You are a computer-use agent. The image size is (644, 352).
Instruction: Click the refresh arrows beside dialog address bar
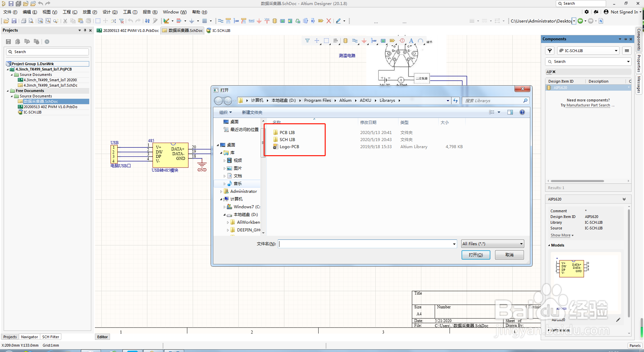455,100
